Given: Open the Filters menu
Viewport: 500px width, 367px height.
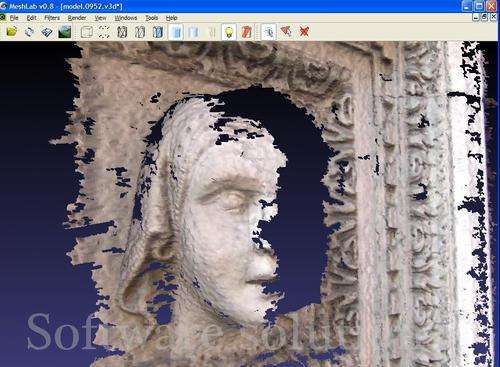Looking at the screenshot, I should [52, 18].
